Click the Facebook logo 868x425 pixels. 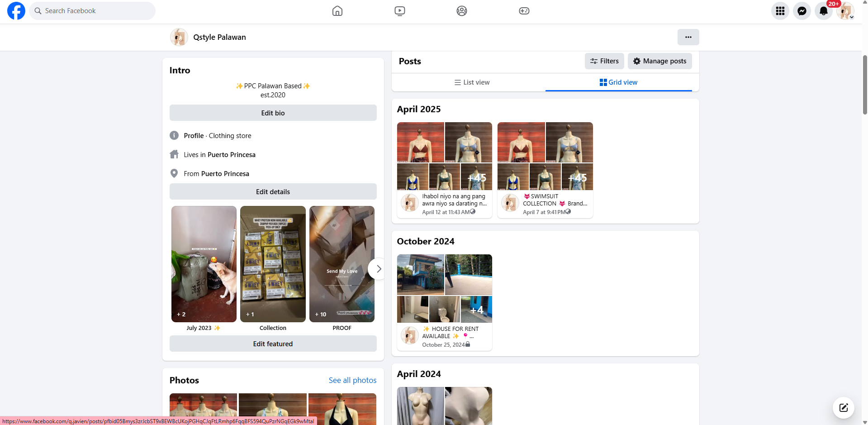tap(16, 11)
